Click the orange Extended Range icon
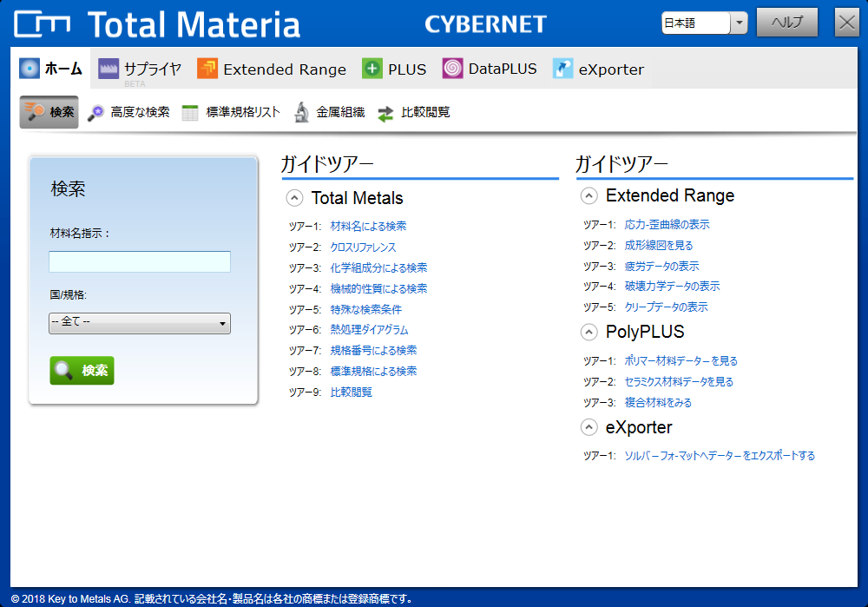Viewport: 868px width, 607px height. pyautogui.click(x=207, y=69)
